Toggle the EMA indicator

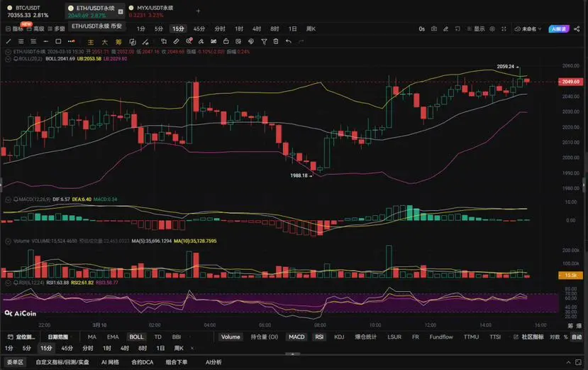[113, 337]
